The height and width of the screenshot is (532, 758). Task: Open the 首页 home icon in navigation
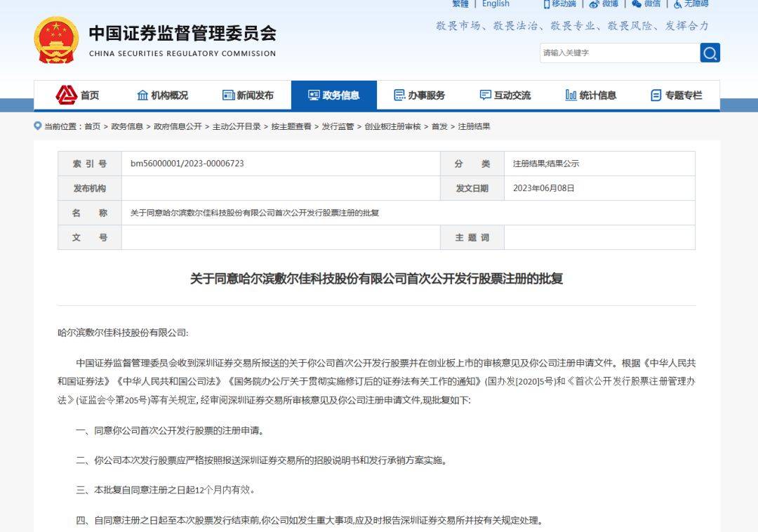click(67, 95)
